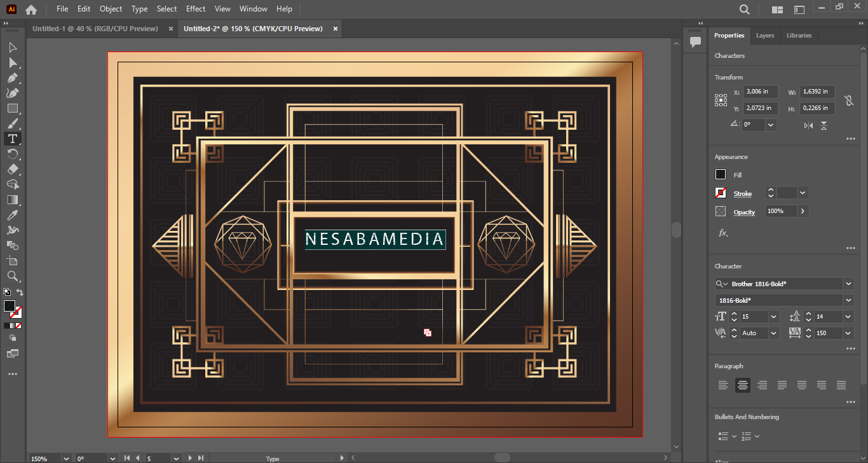Click the Home icon
The width and height of the screenshot is (868, 463).
click(x=31, y=10)
